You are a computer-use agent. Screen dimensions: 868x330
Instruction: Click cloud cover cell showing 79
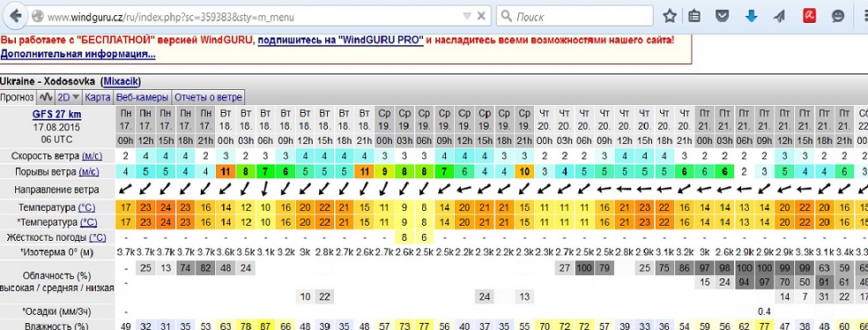[x=605, y=268]
